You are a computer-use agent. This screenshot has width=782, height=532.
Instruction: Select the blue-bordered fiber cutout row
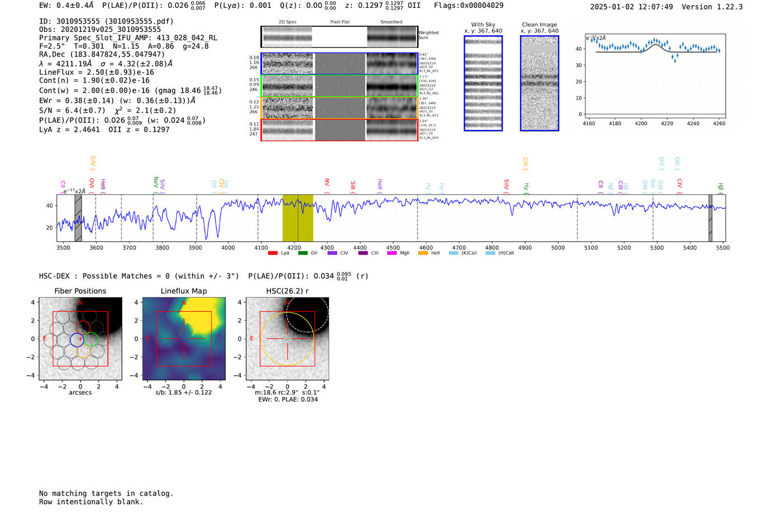pos(340,64)
